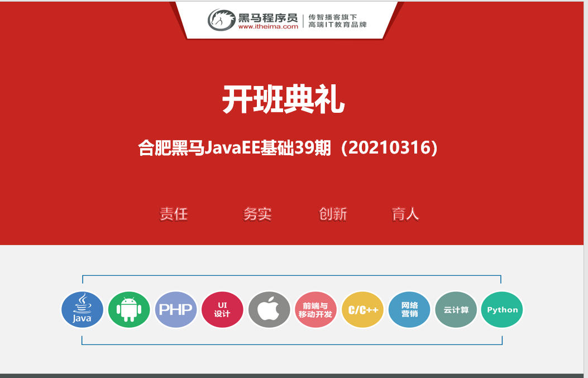Click the 创新 text label
The height and width of the screenshot is (378, 588).
tap(333, 214)
